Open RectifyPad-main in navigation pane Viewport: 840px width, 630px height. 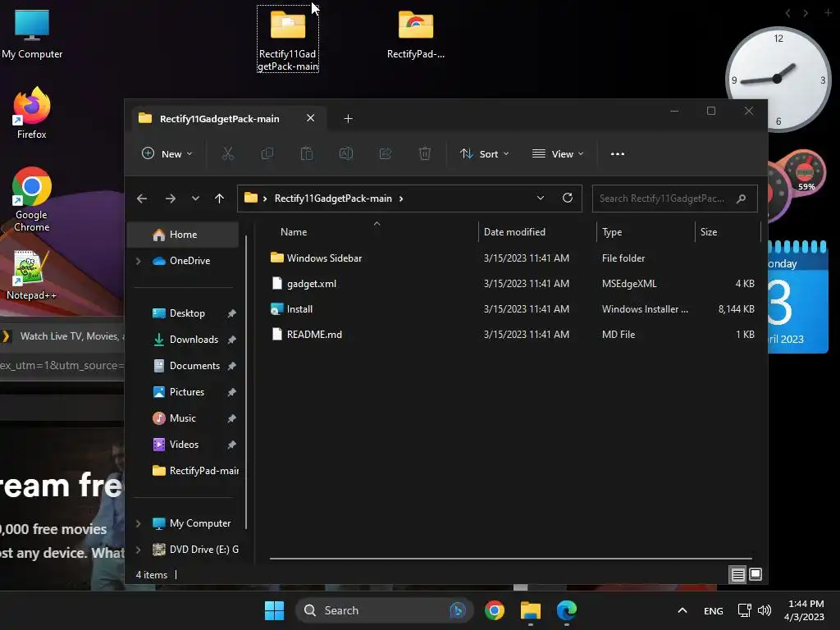point(185,471)
